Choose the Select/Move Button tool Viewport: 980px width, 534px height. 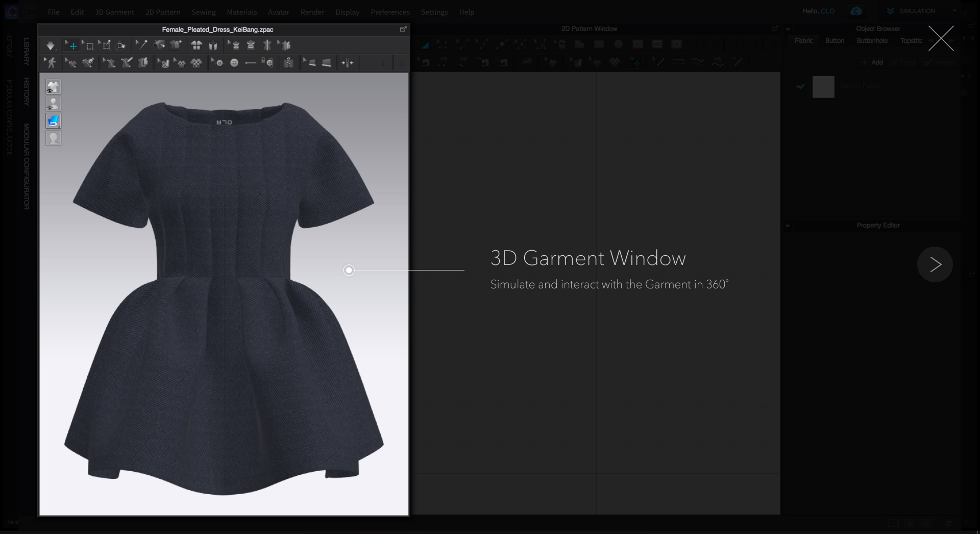coord(217,63)
